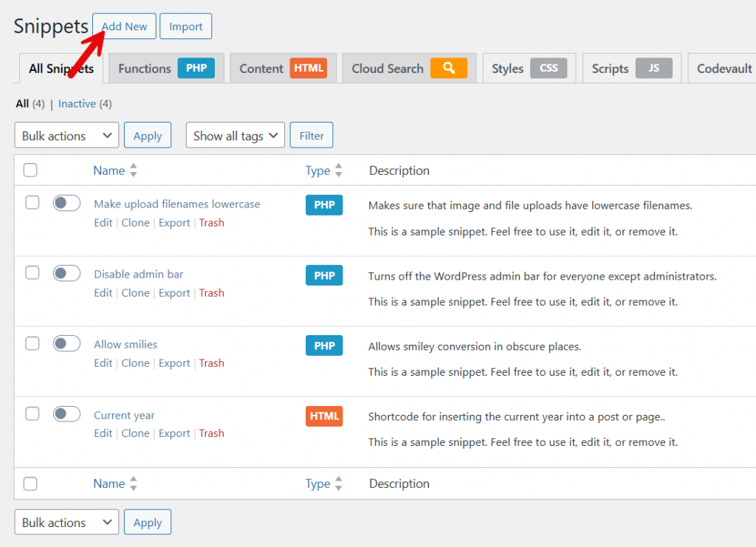Click the sort arrows beside Name header
The height and width of the screenshot is (547, 756).
coord(134,171)
